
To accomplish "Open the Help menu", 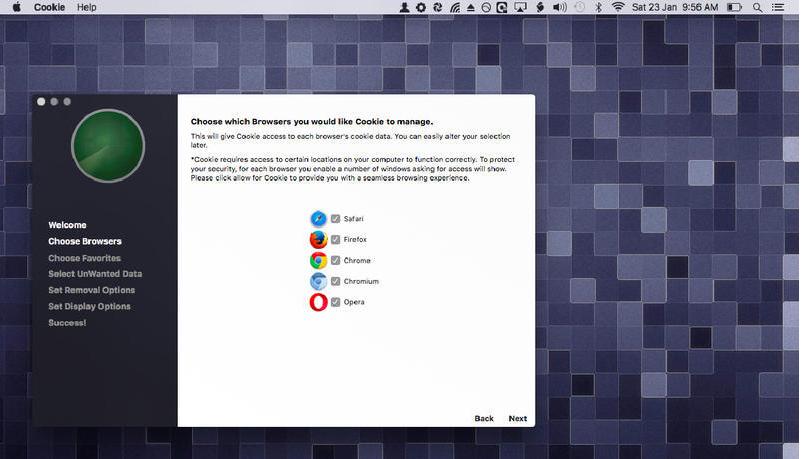I will (87, 7).
